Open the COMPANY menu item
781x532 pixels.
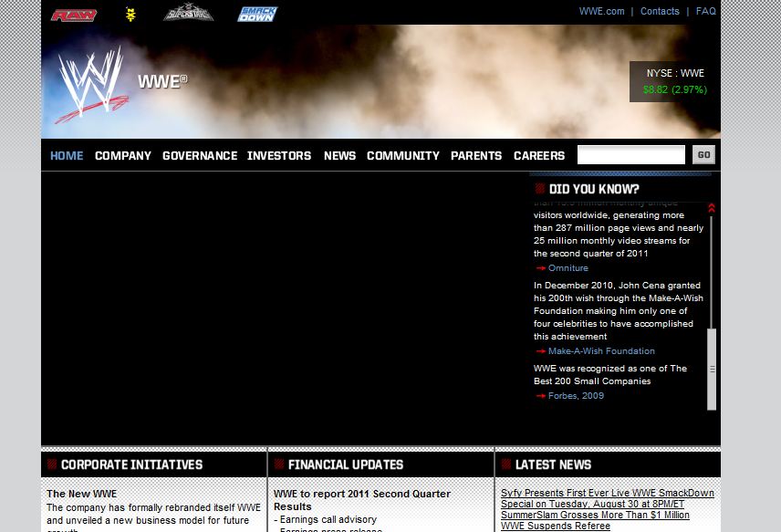click(123, 156)
